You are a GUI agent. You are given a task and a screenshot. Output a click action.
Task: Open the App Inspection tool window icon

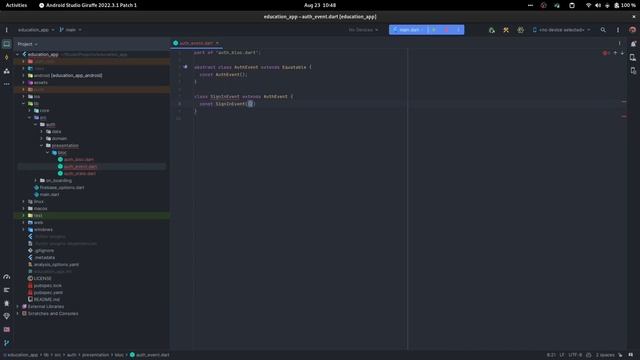click(x=7, y=303)
